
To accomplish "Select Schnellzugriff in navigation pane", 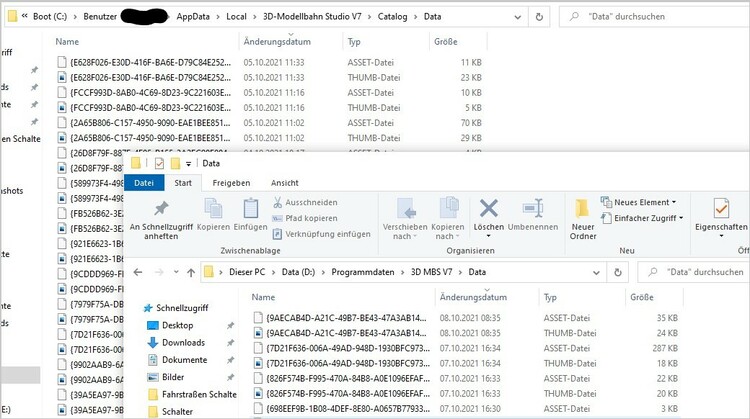I will coord(182,308).
